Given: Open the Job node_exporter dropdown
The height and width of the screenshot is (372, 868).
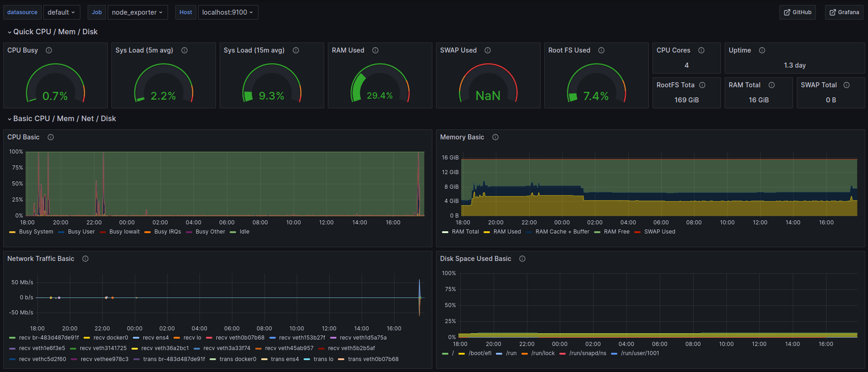Looking at the screenshot, I should (137, 12).
